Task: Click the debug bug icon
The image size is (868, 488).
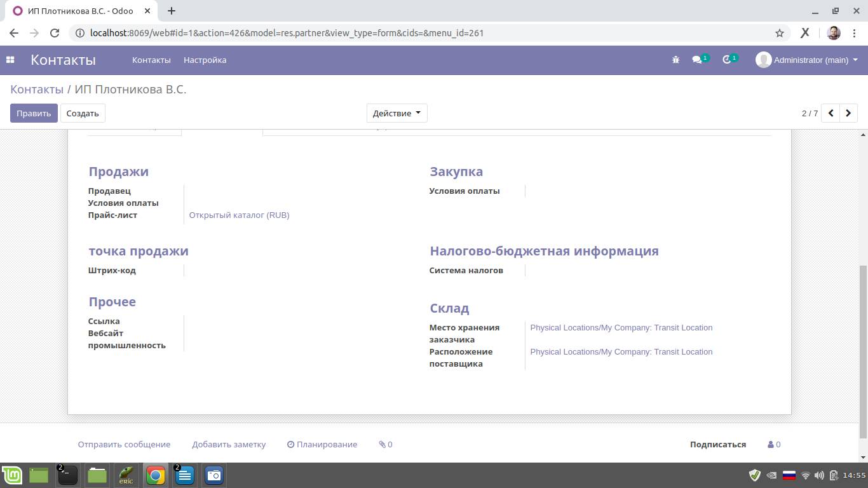Action: tap(675, 60)
